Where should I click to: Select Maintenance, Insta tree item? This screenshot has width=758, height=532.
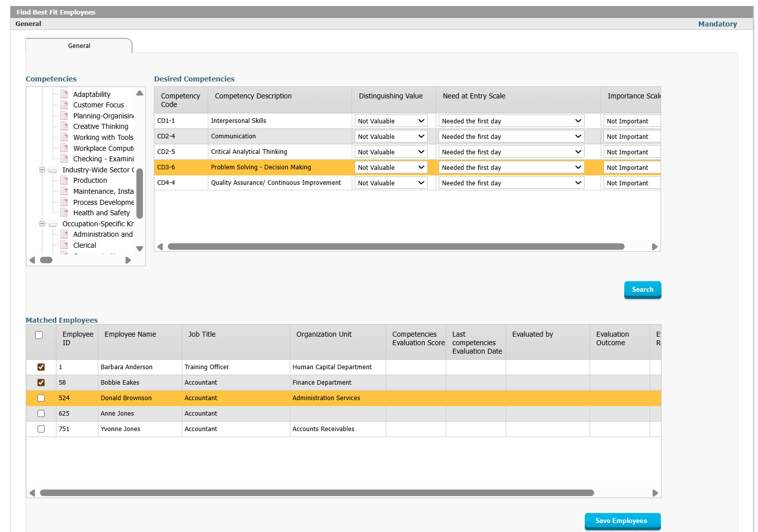[x=103, y=191]
